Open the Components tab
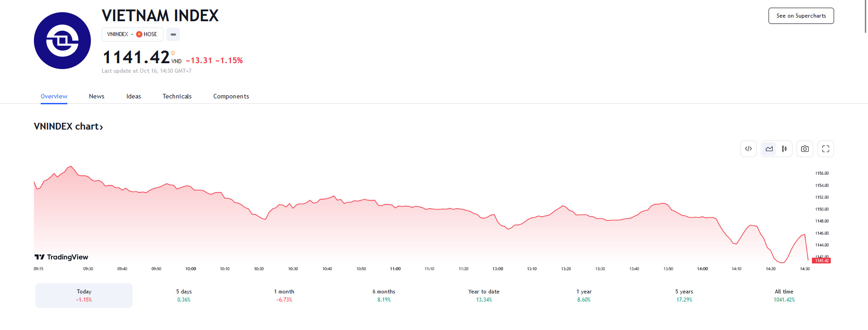Image resolution: width=868 pixels, height=330 pixels. click(x=231, y=96)
